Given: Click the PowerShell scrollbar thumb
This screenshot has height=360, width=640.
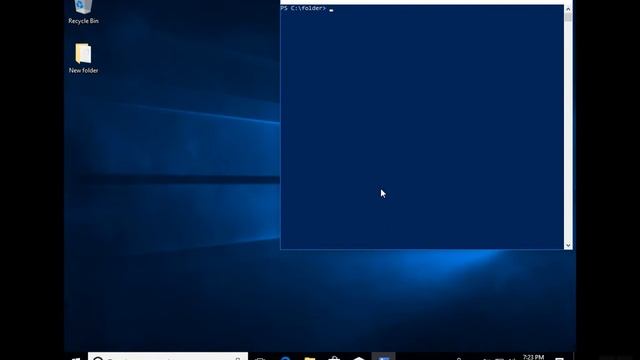Looking at the screenshot, I should click(568, 17).
